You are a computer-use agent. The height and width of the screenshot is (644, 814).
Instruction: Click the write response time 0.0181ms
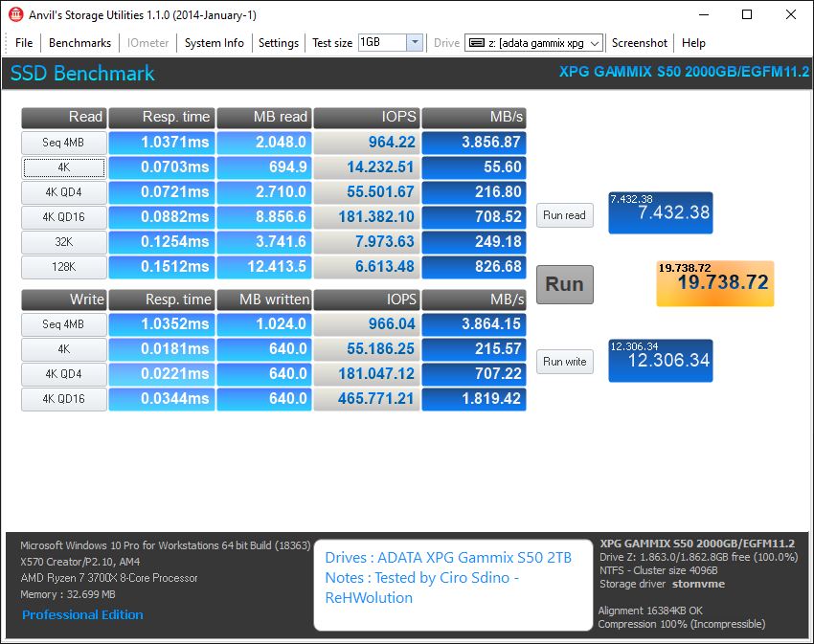162,349
